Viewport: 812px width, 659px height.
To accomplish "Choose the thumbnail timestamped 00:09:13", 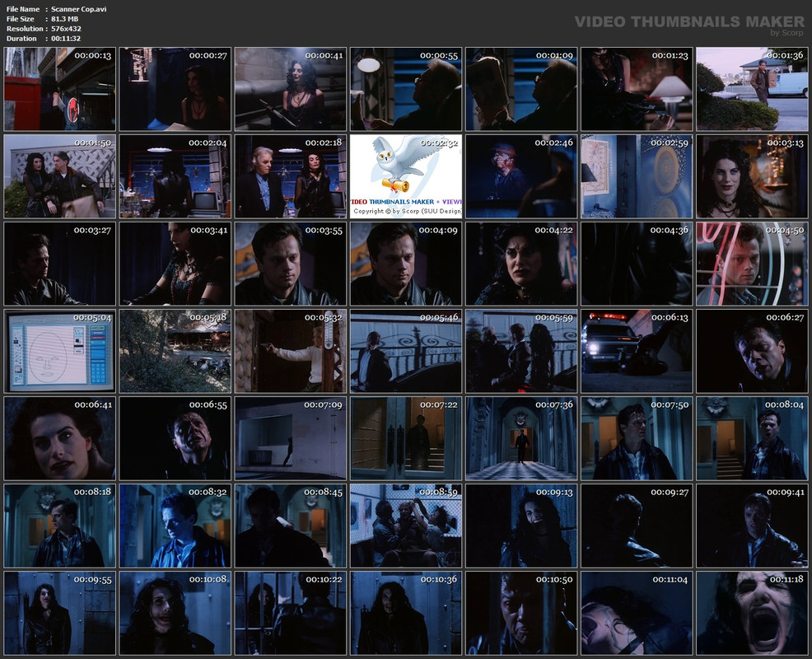I will 521,526.
